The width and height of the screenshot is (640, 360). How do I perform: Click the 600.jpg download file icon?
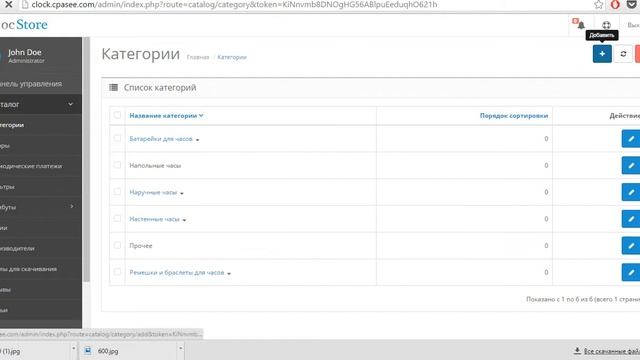[x=88, y=351]
